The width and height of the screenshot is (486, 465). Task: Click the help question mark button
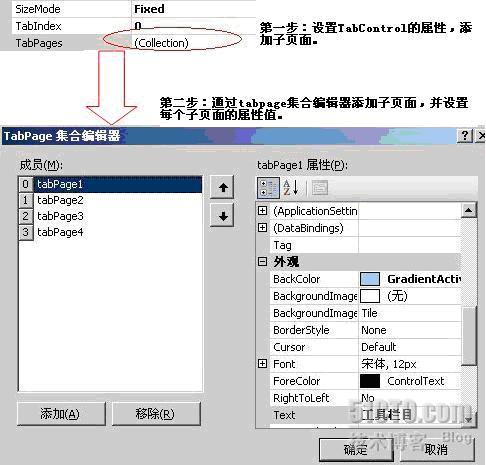pyautogui.click(x=465, y=136)
